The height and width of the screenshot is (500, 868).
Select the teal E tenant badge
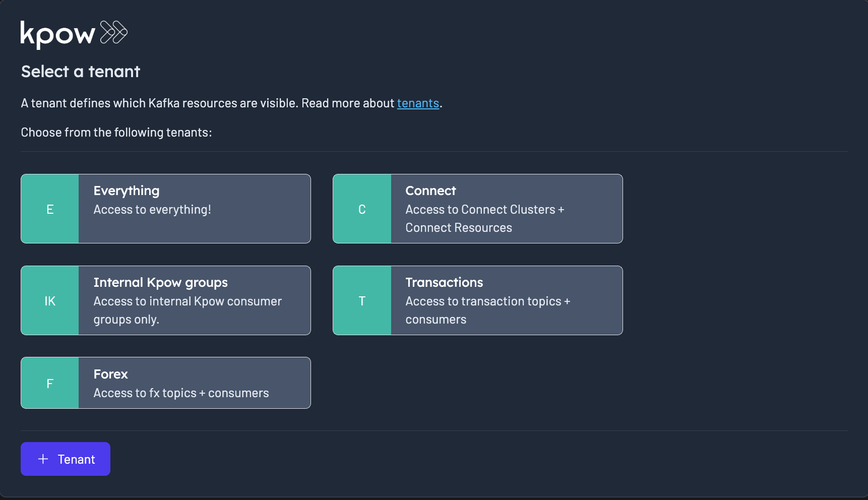click(50, 209)
